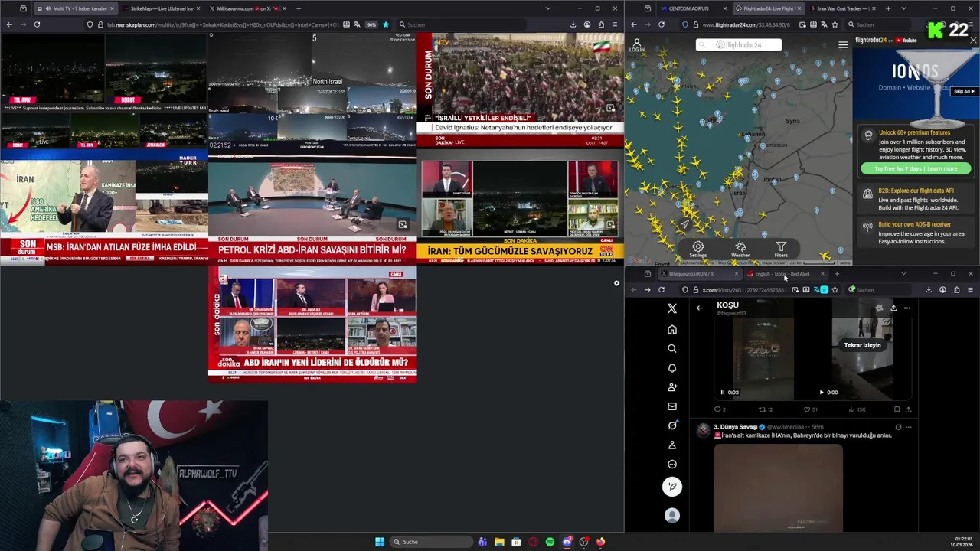
Task: Open a new tab in the Multi TV window
Action: point(299,8)
